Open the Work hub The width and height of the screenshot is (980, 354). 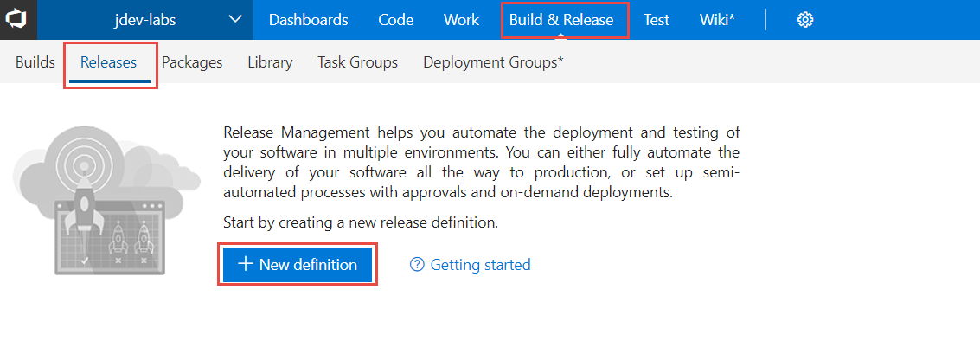(x=461, y=19)
